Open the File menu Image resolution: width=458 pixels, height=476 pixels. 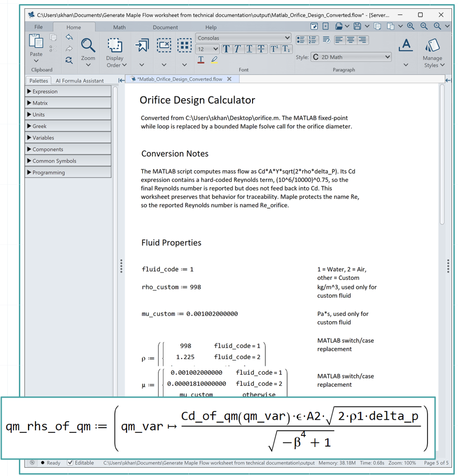[39, 27]
